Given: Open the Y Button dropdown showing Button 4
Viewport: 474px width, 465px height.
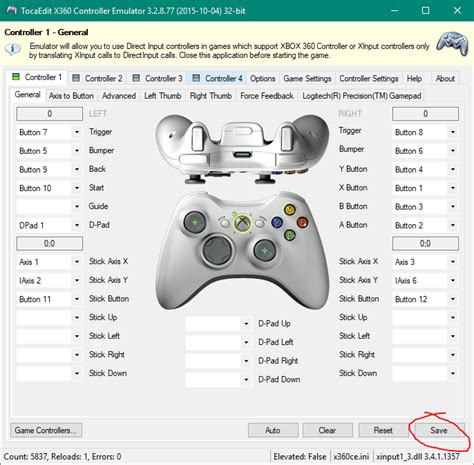Looking at the screenshot, I should click(425, 170).
